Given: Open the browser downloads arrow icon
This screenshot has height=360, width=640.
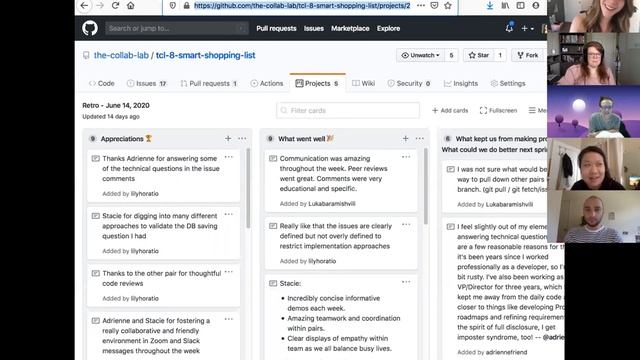Looking at the screenshot, I should 490,5.
